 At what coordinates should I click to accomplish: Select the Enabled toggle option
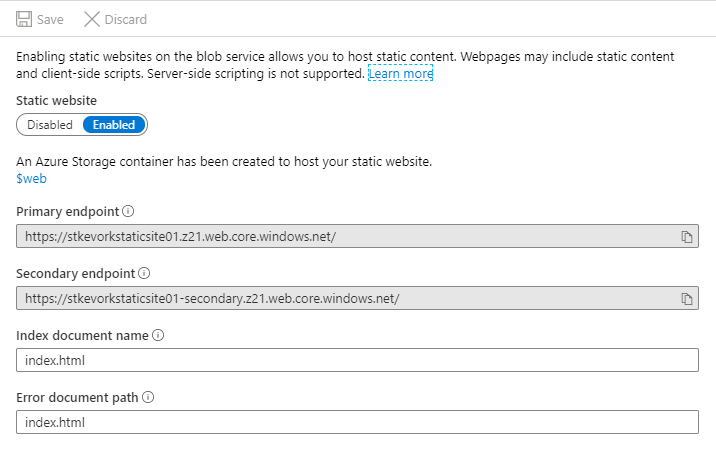tap(114, 125)
